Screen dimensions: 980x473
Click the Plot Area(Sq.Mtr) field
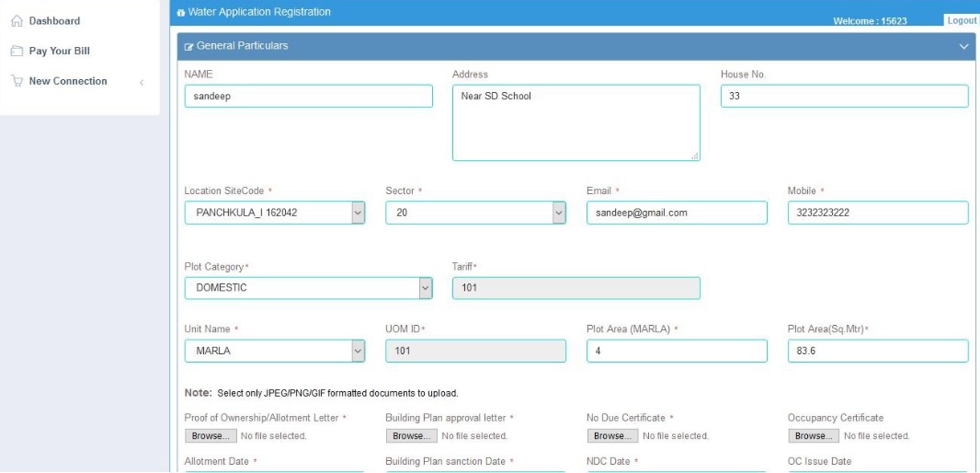tap(878, 351)
